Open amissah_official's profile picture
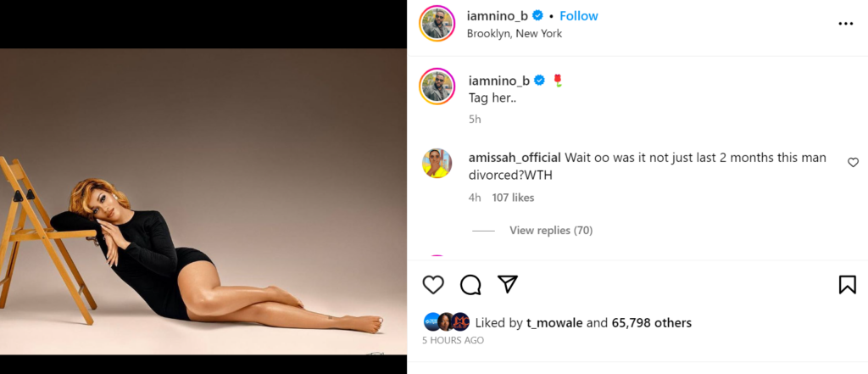868x374 pixels. (x=437, y=164)
